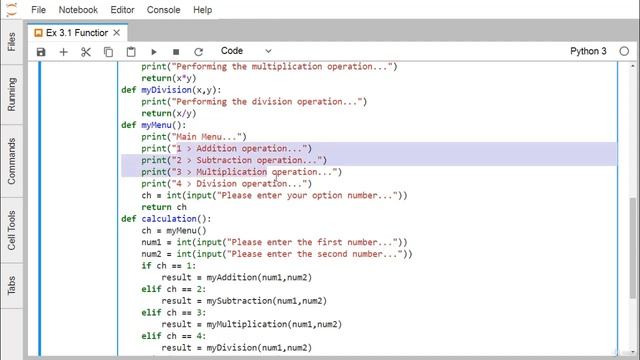This screenshot has height=360, width=640.
Task: Click the blue cell collapser bar
Action: click(x=40, y=208)
